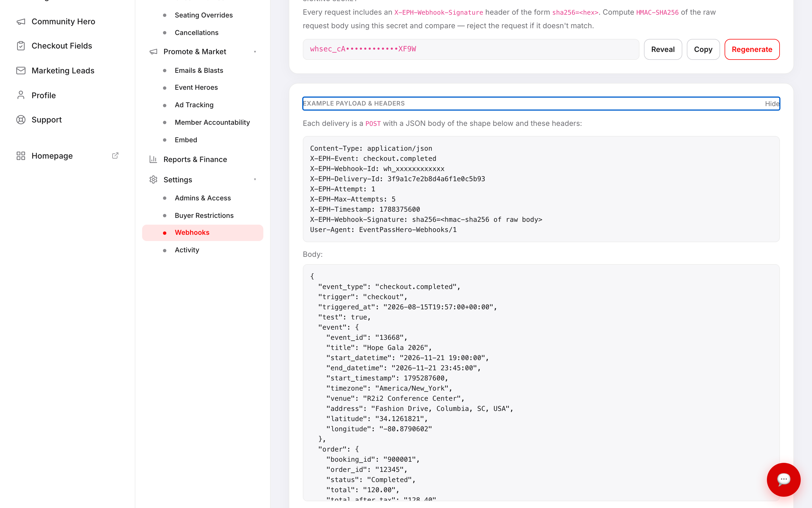The width and height of the screenshot is (812, 508).
Task: Click the Marketing Leads envelope icon
Action: 21,71
